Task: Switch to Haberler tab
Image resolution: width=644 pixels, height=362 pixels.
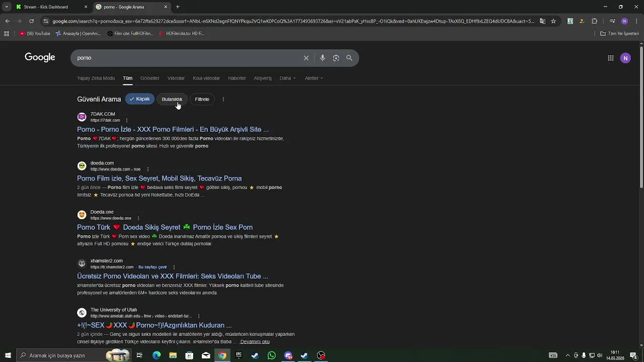Action: pyautogui.click(x=237, y=78)
